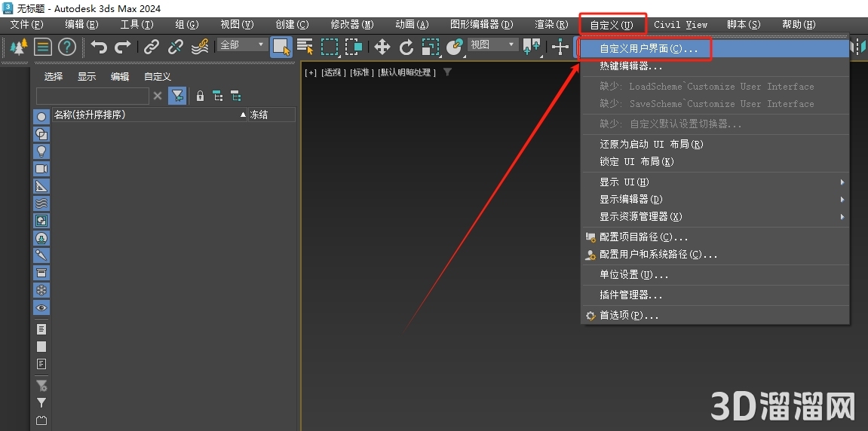868x431 pixels.
Task: Open the 文件(F) menu
Action: tap(26, 24)
